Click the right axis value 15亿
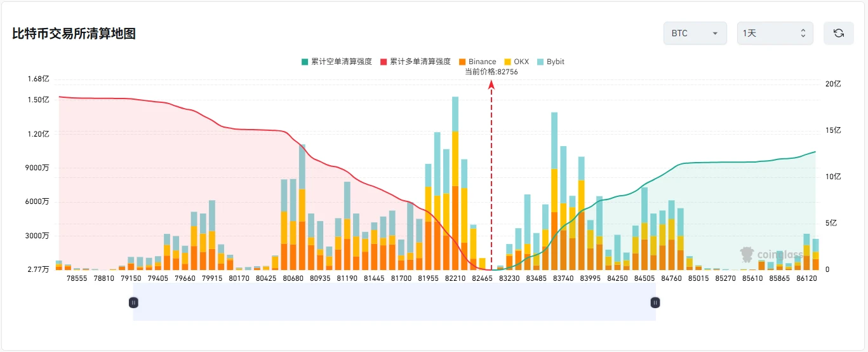This screenshot has width=868, height=352. (833, 130)
